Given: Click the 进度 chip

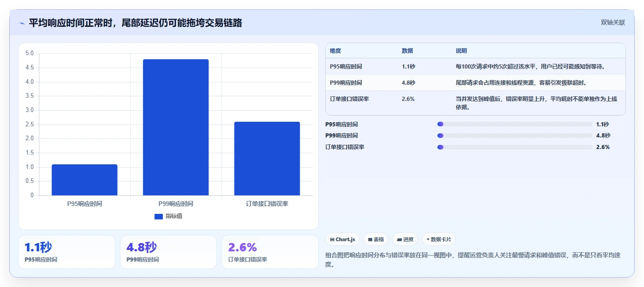Looking at the screenshot, I should pos(405,239).
